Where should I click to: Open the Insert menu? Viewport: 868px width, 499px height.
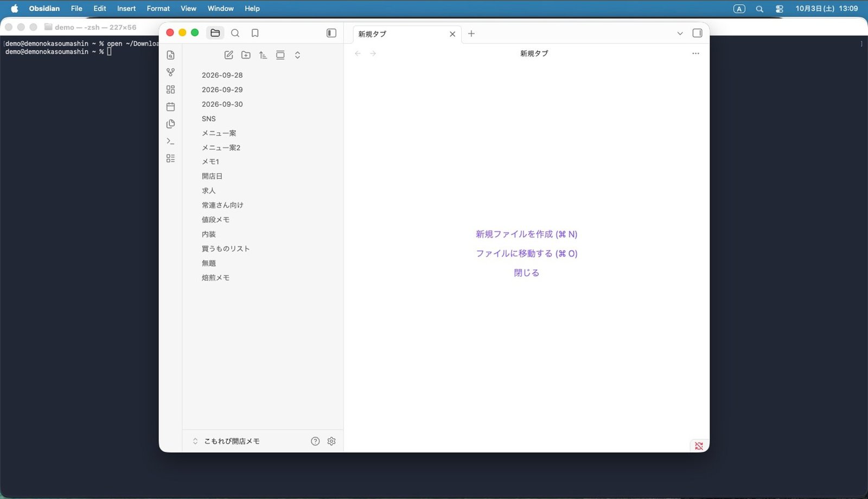[x=126, y=8]
